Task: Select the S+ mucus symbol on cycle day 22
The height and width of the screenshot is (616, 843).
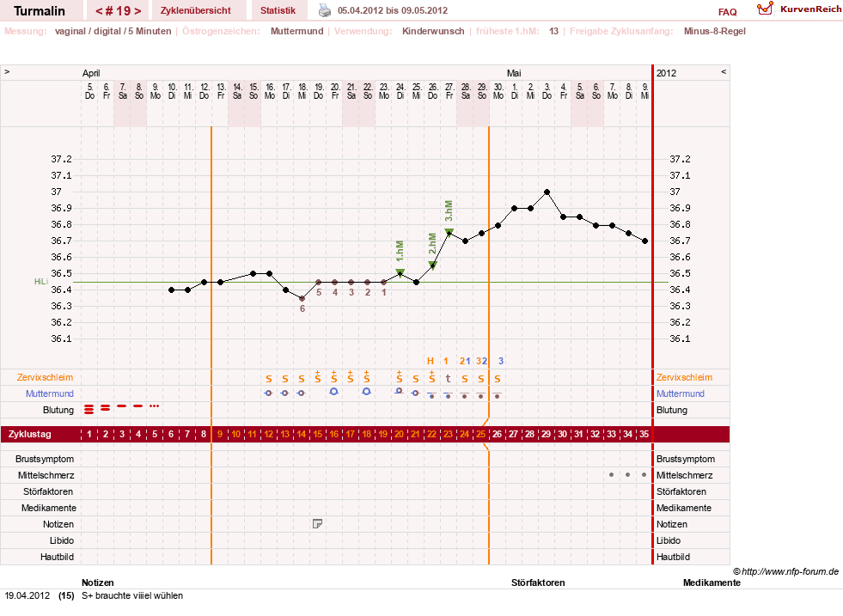Action: point(431,377)
